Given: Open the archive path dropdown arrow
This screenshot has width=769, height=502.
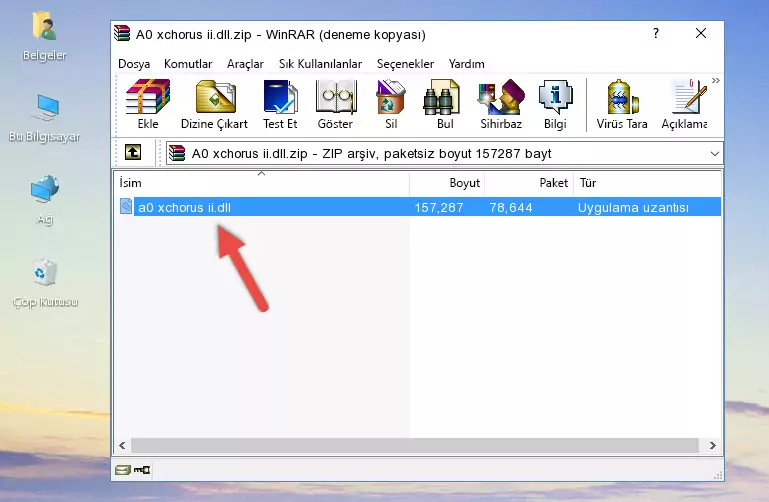Looking at the screenshot, I should point(715,153).
